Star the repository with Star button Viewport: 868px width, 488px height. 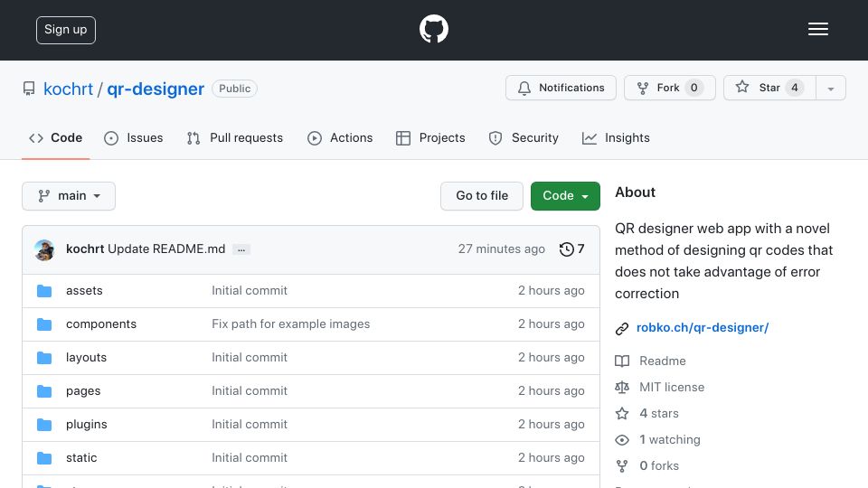click(x=769, y=88)
